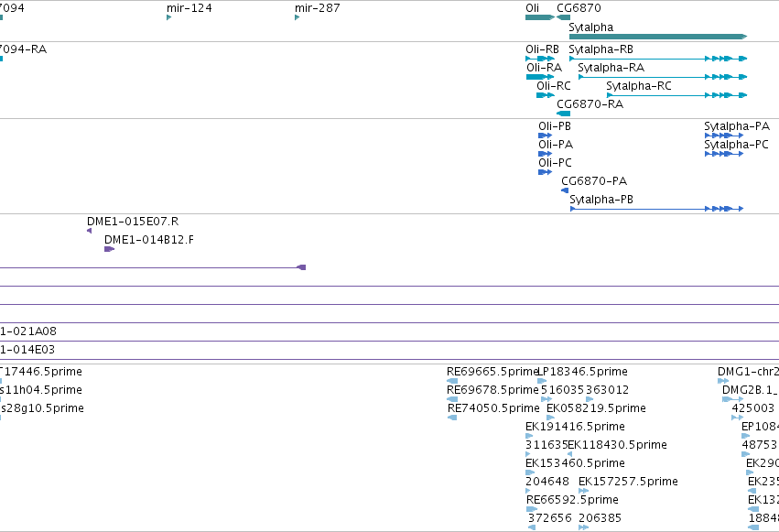Select the Oli-PC protein label
779x532 pixels.
click(556, 163)
